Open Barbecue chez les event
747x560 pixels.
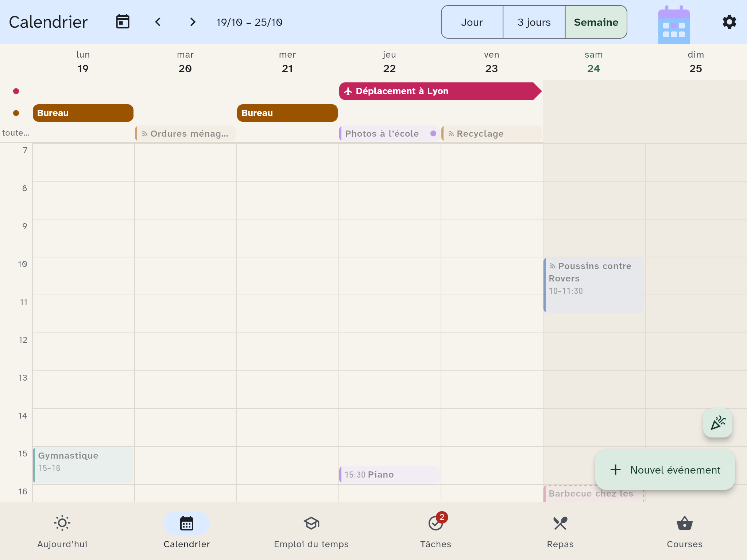point(594,494)
